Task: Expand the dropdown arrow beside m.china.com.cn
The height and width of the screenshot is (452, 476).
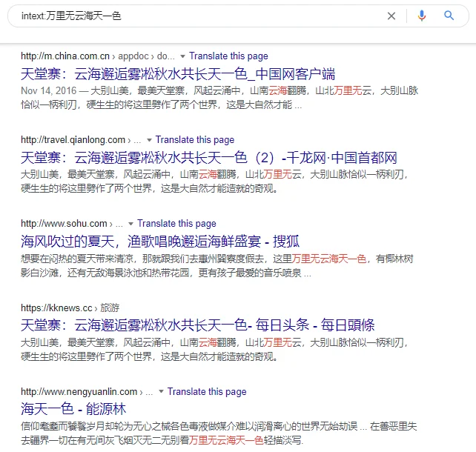Action: pos(182,56)
